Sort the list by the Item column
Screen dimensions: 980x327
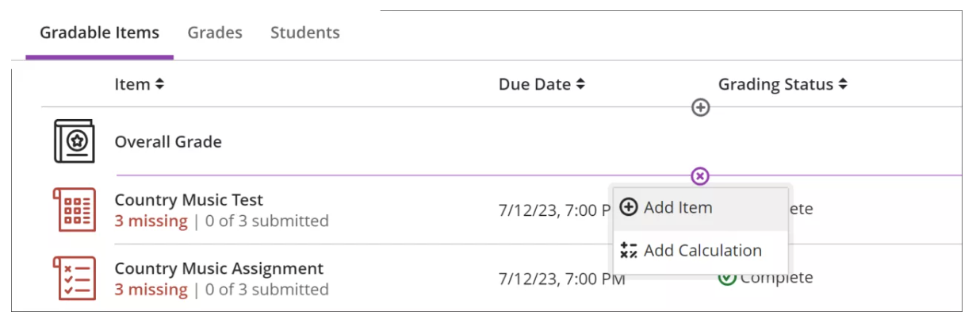pos(139,84)
